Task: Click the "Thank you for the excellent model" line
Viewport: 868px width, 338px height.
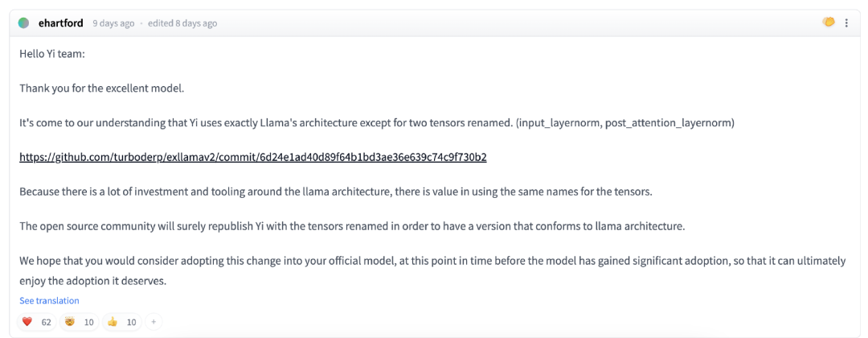Action: point(102,88)
